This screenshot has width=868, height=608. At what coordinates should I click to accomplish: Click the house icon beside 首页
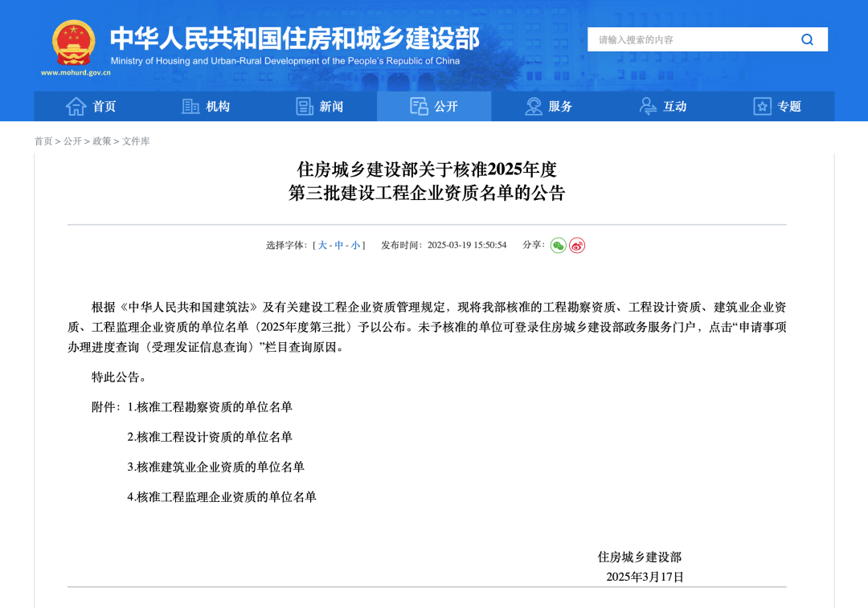pos(76,106)
